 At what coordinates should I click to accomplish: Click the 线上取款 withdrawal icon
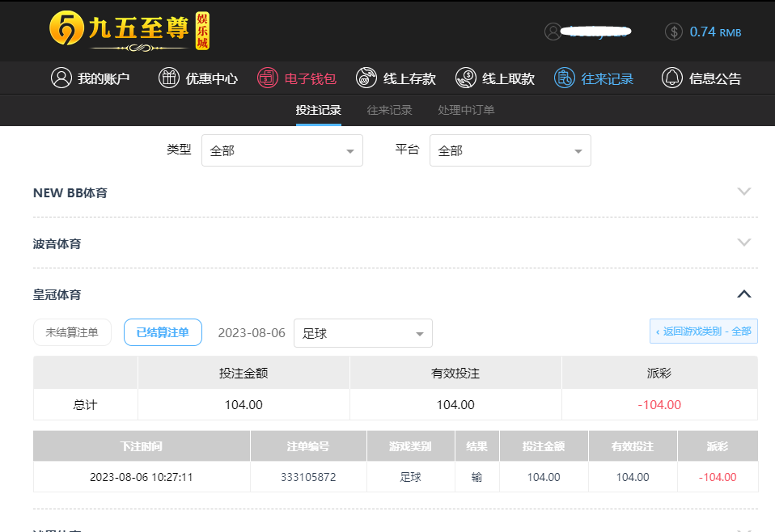tap(465, 78)
